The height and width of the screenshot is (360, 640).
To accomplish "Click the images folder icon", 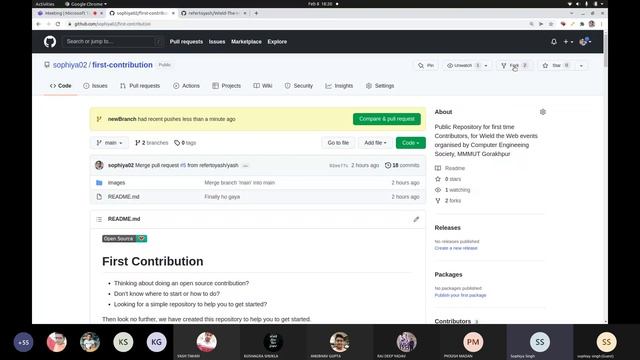I will pyautogui.click(x=99, y=182).
